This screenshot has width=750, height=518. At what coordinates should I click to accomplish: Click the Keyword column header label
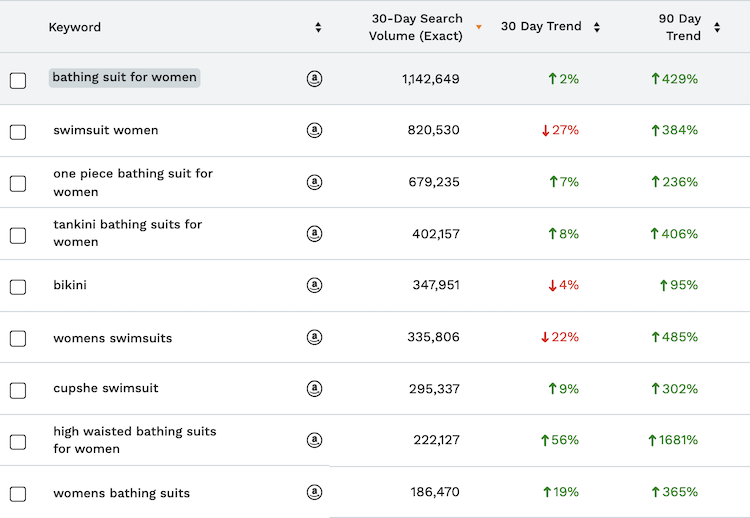(75, 27)
